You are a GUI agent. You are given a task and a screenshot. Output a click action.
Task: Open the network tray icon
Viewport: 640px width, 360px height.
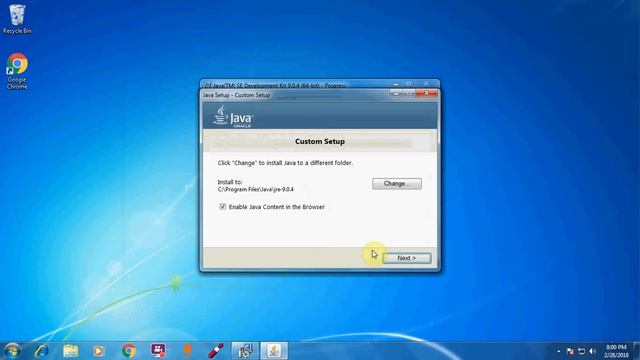coord(581,351)
